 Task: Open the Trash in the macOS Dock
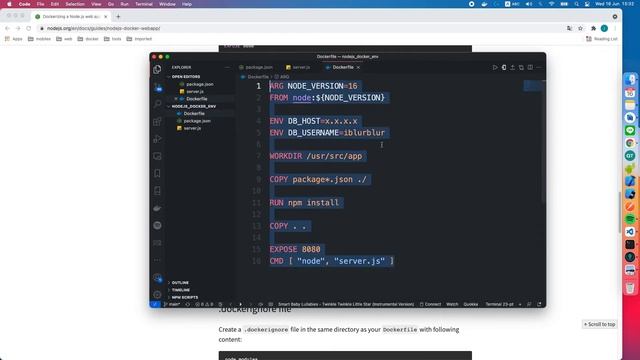coord(630,288)
